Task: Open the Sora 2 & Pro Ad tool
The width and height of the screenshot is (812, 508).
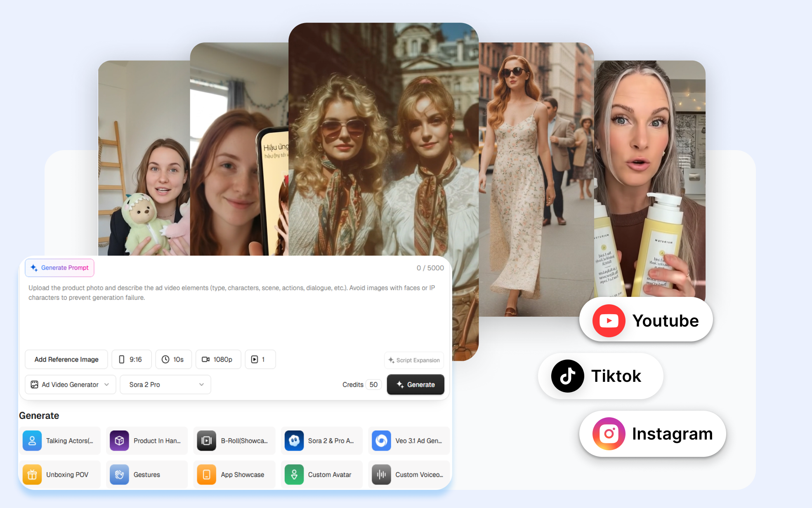Action: pos(322,441)
